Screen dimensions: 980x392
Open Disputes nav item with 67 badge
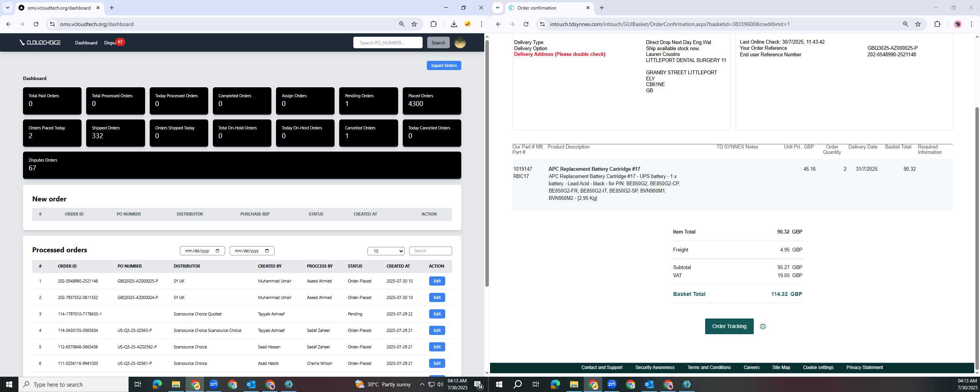(114, 42)
